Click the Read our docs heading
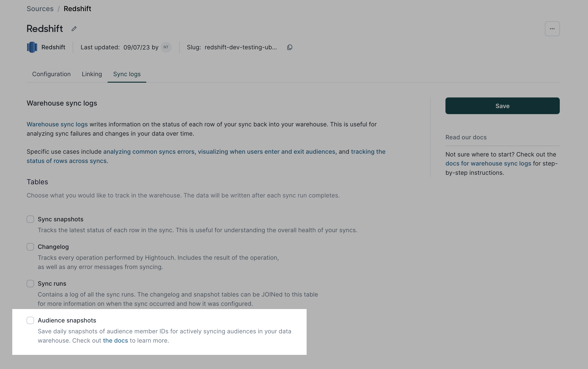The image size is (588, 369). [x=466, y=138]
